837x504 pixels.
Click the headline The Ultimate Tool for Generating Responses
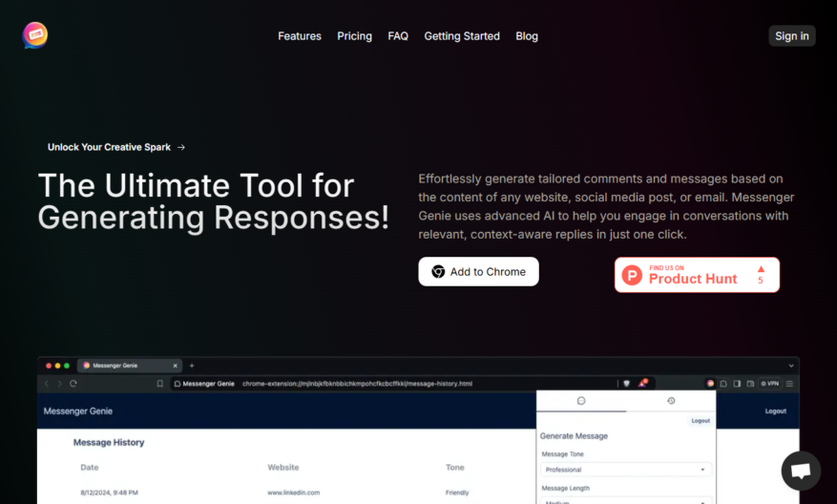tap(214, 201)
